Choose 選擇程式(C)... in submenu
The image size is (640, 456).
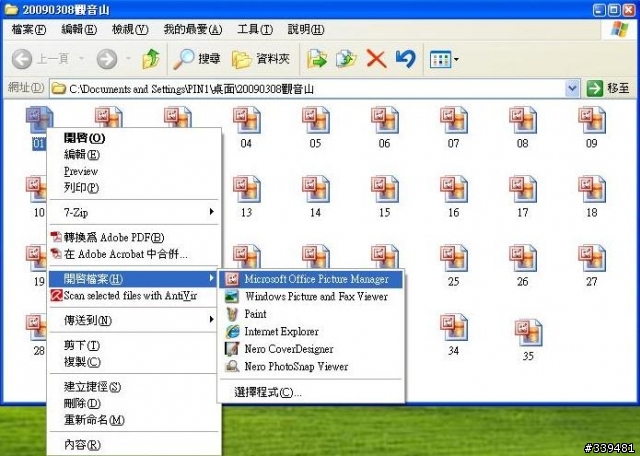pyautogui.click(x=311, y=393)
